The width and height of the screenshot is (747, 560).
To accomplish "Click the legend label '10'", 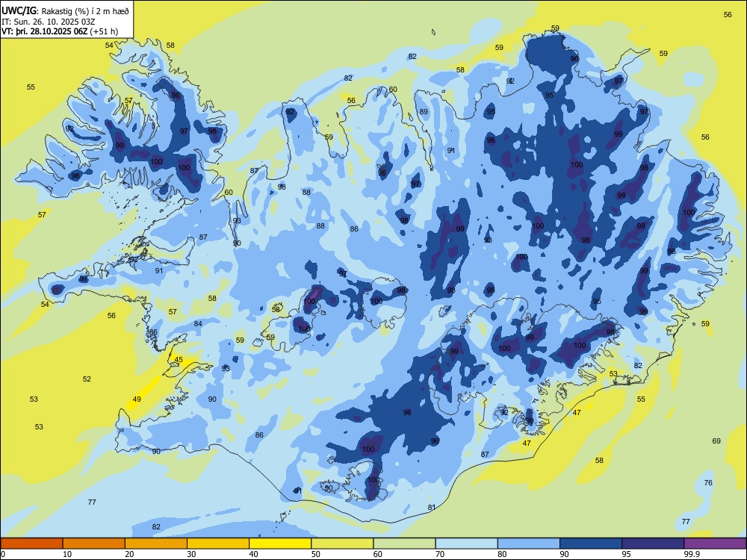I will coord(67,554).
